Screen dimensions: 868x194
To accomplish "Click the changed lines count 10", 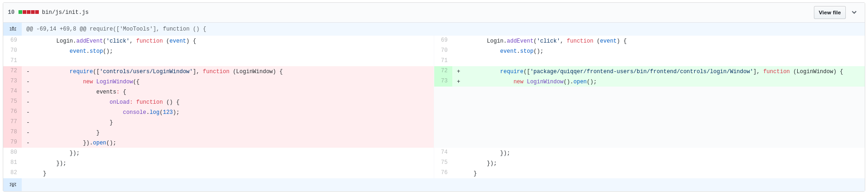I will click(x=11, y=12).
